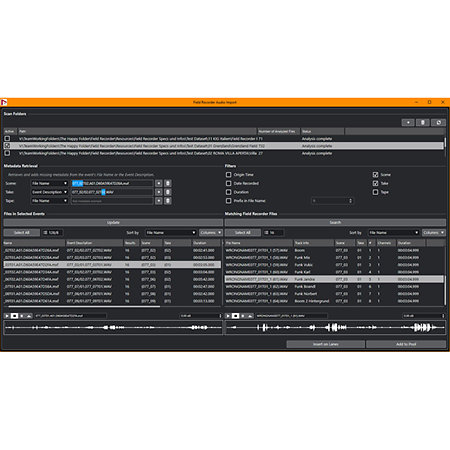The image size is (450, 450).
Task: Select the Funk Jandra file row
Action: [x=334, y=279]
